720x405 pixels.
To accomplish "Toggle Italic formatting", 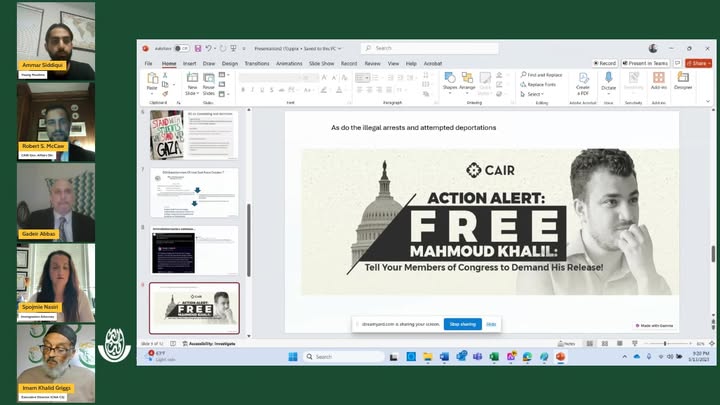I will (253, 90).
